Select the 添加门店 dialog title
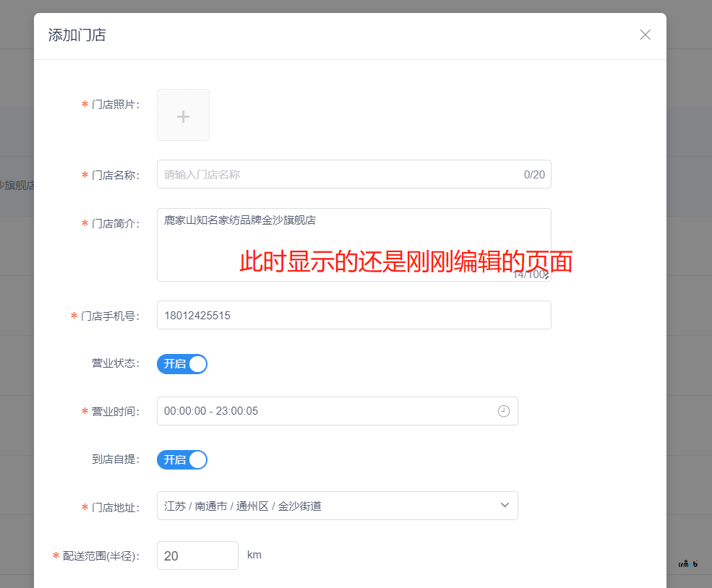 pyautogui.click(x=77, y=35)
